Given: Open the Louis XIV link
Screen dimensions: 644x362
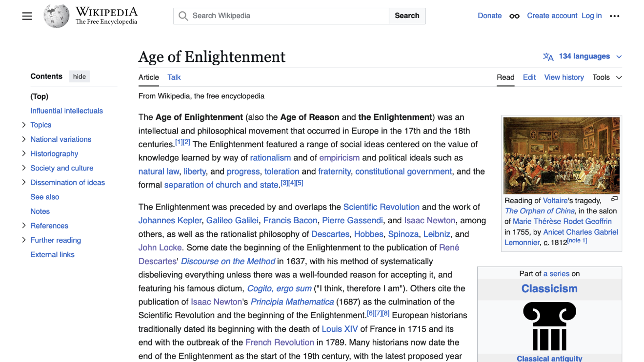Looking at the screenshot, I should [x=340, y=329].
